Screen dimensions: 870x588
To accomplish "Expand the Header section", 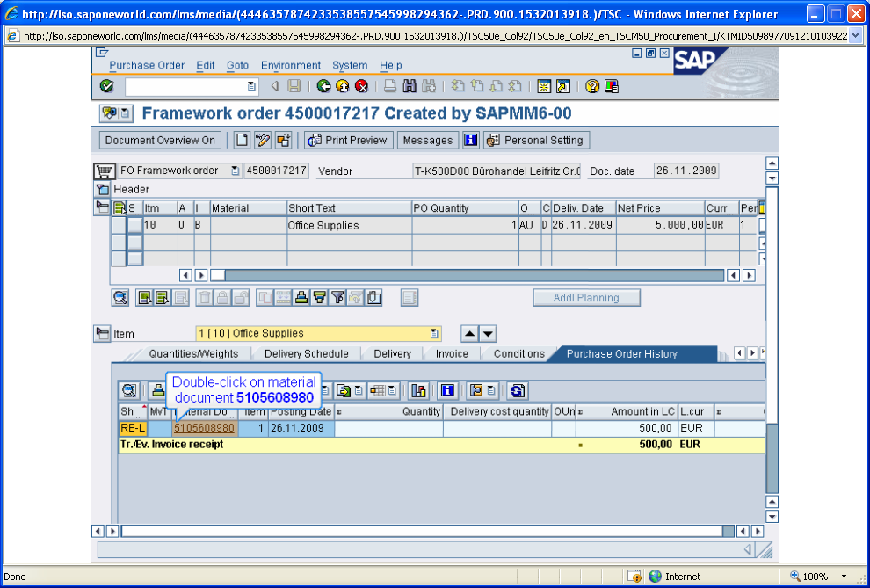I will pyautogui.click(x=102, y=189).
